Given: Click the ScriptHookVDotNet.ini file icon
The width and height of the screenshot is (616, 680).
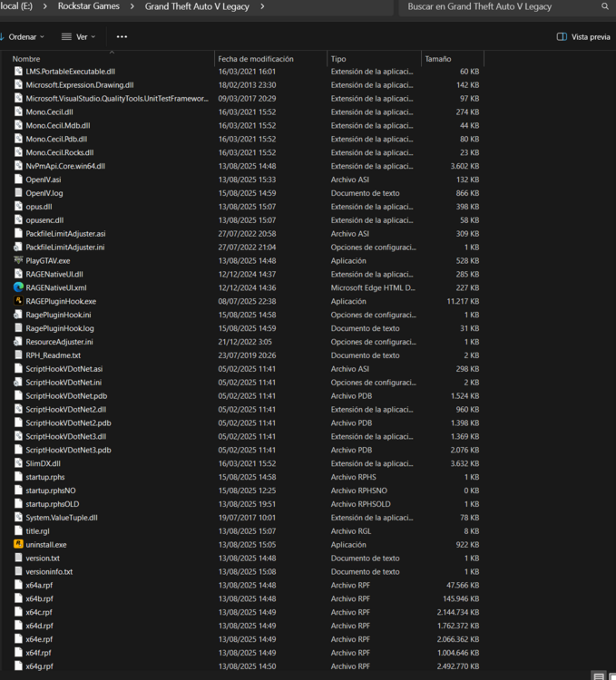Looking at the screenshot, I should pos(18,382).
